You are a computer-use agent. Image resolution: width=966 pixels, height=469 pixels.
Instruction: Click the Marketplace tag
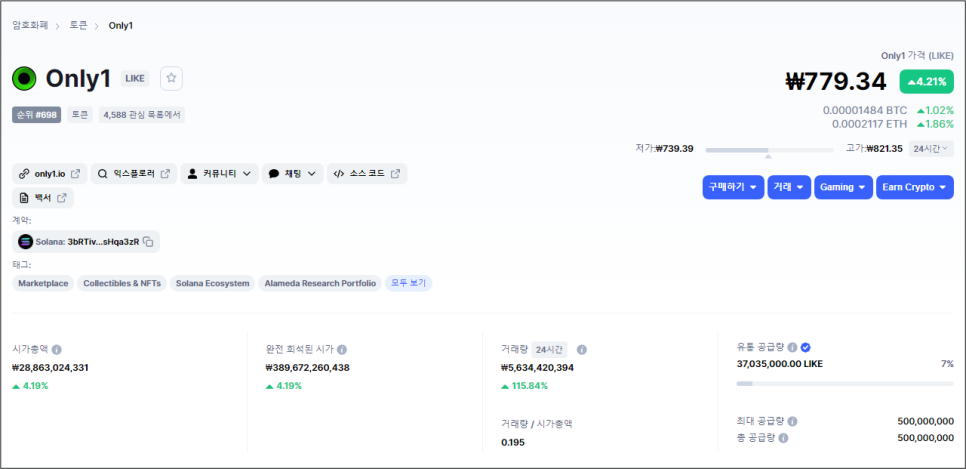[43, 283]
